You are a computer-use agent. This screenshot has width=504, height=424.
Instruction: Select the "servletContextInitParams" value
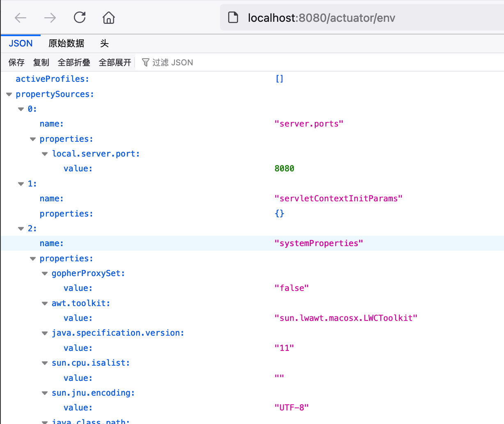(338, 198)
